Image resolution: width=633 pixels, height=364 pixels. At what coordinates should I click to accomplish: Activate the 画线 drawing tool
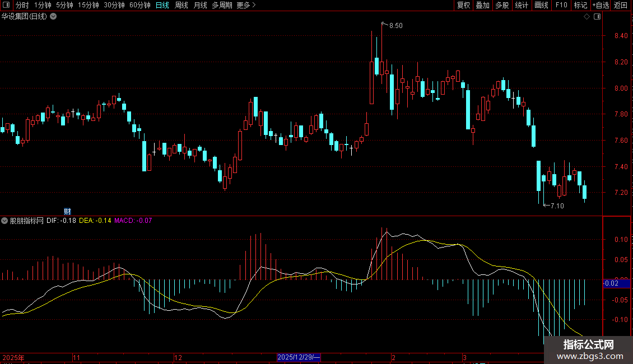(541, 5)
